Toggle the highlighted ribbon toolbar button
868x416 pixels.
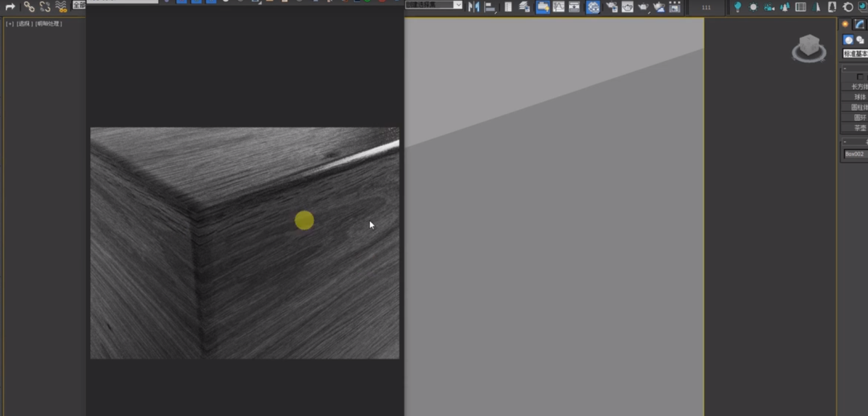[543, 7]
